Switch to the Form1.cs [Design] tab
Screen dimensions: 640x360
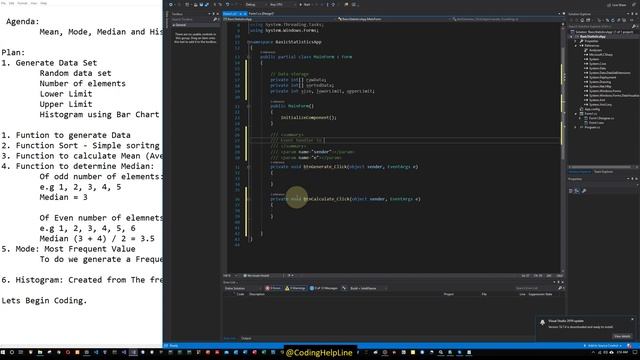click(261, 13)
